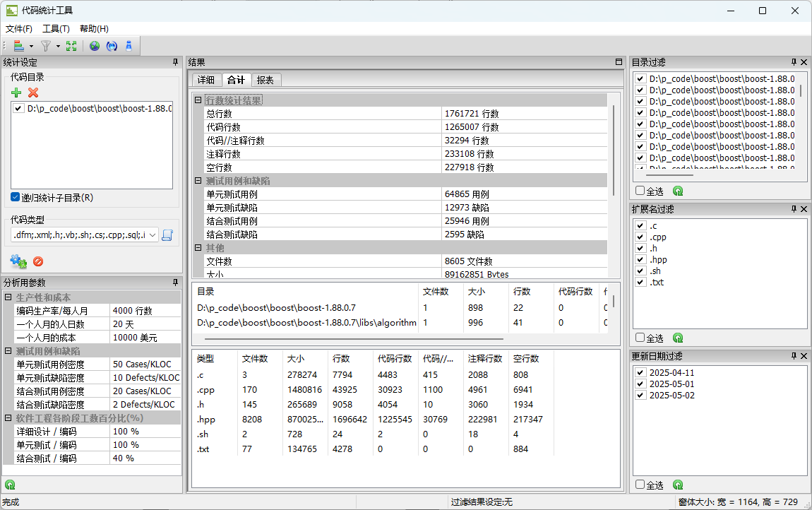Click the red stop icon under 代码类型
Viewport: 812px width, 510px height.
pos(38,261)
